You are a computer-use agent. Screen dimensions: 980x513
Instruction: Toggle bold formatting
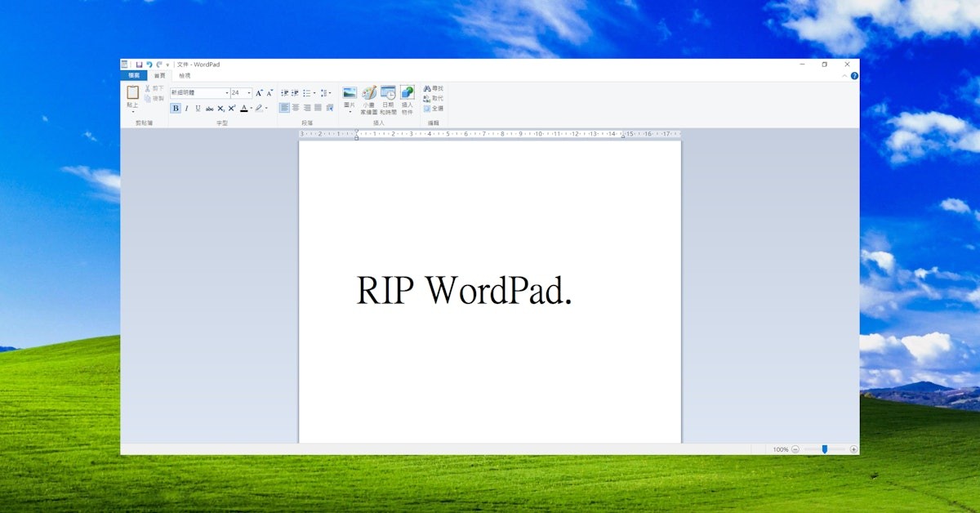coord(176,108)
